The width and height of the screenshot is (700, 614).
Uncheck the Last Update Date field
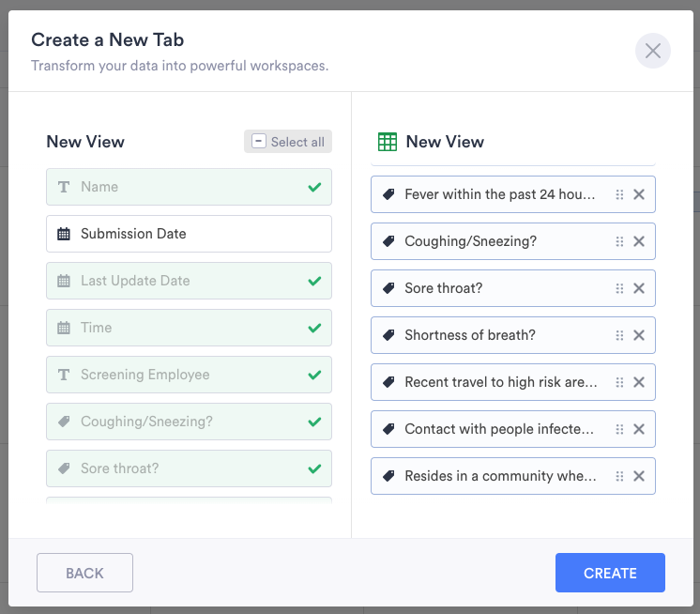[189, 281]
